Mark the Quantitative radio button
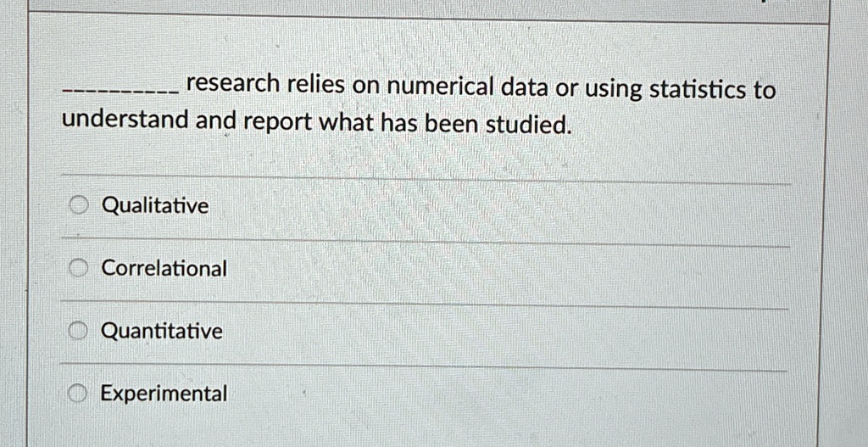Screen dimensions: 868x447 pos(78,332)
